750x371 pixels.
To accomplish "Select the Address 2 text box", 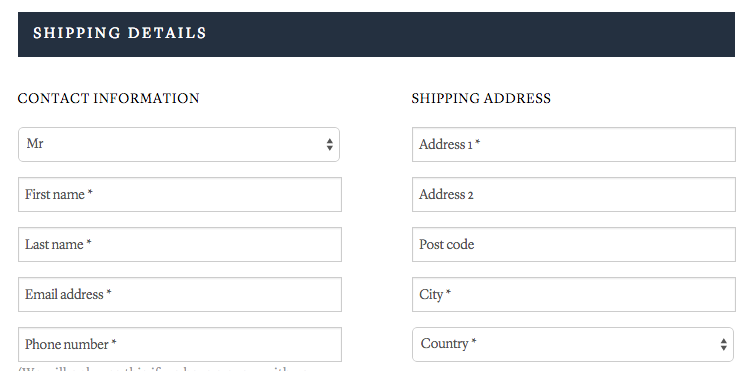I will click(574, 195).
